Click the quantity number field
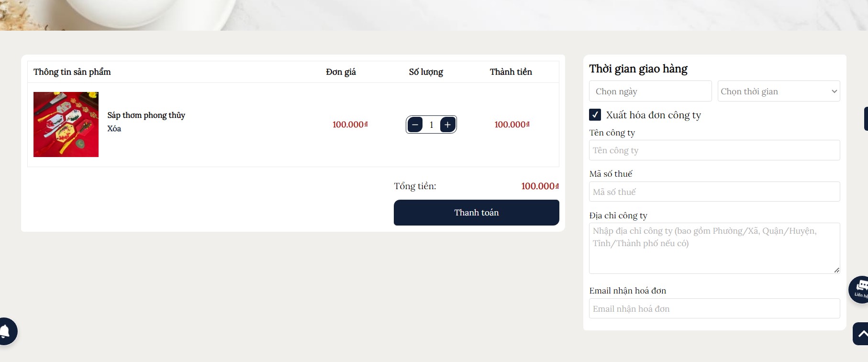The height and width of the screenshot is (362, 868). [x=431, y=125]
